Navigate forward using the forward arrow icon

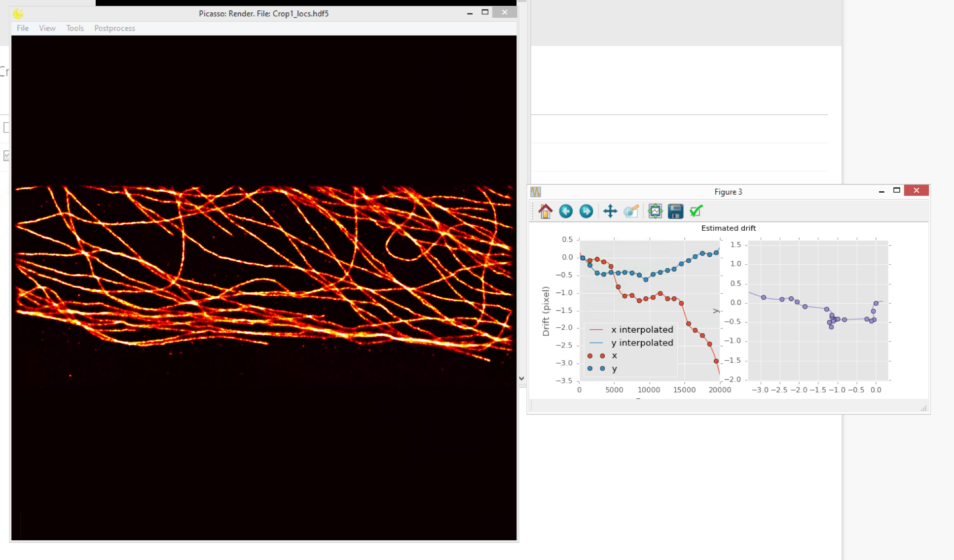coord(586,211)
